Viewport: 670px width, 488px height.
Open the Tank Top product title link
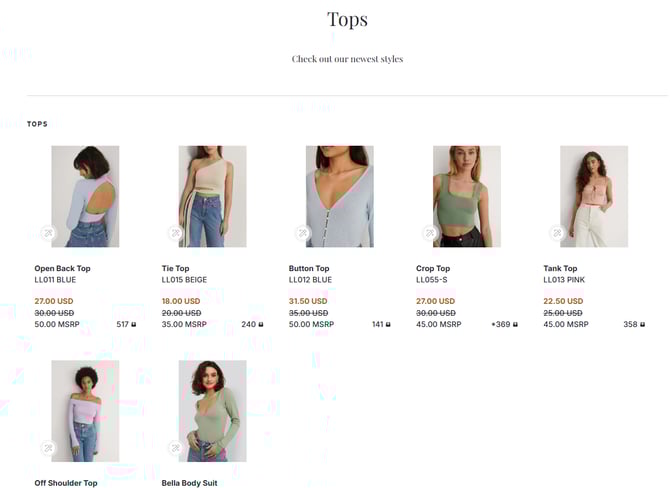(x=560, y=268)
